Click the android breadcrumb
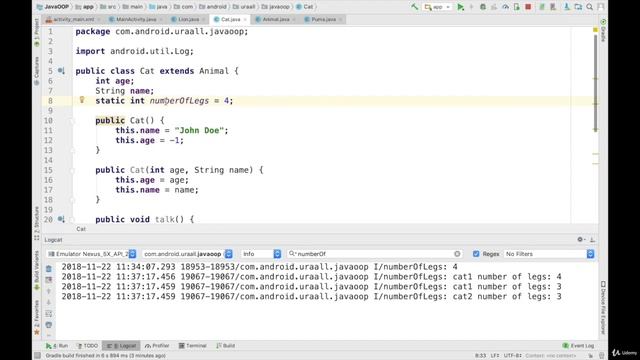640x360 pixels. (x=213, y=7)
